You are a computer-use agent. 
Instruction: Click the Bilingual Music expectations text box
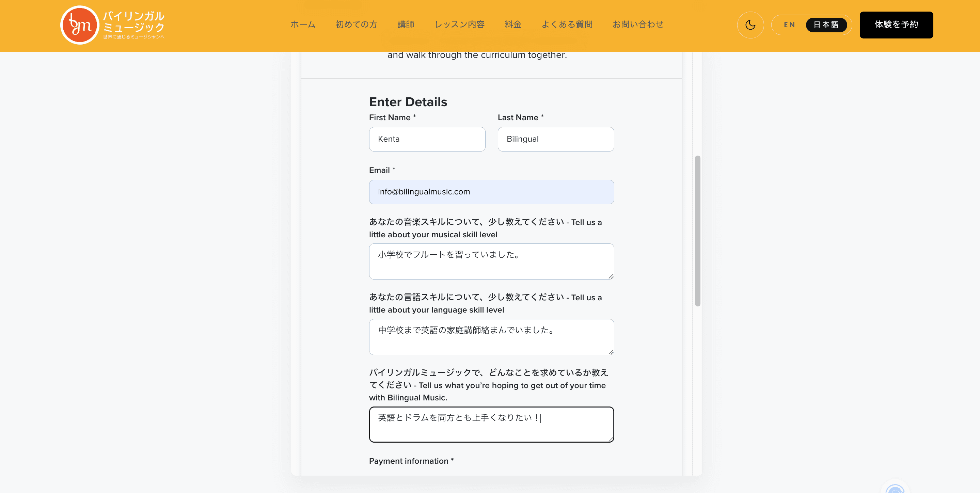[491, 425]
